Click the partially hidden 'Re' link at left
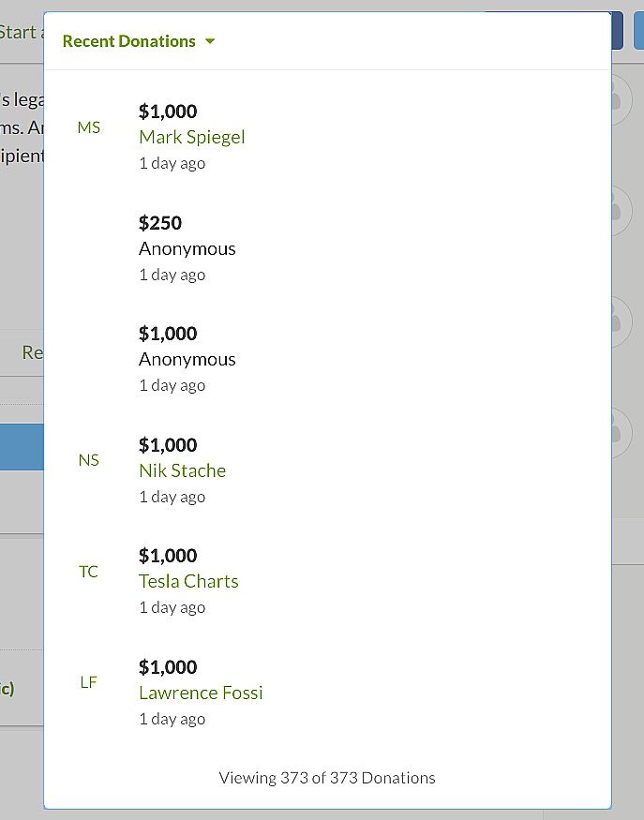 (33, 352)
